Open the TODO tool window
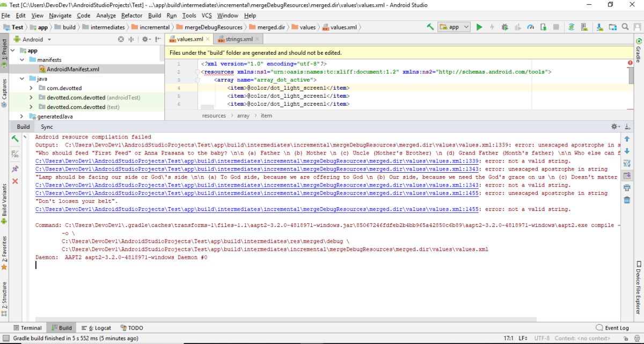 (x=131, y=328)
